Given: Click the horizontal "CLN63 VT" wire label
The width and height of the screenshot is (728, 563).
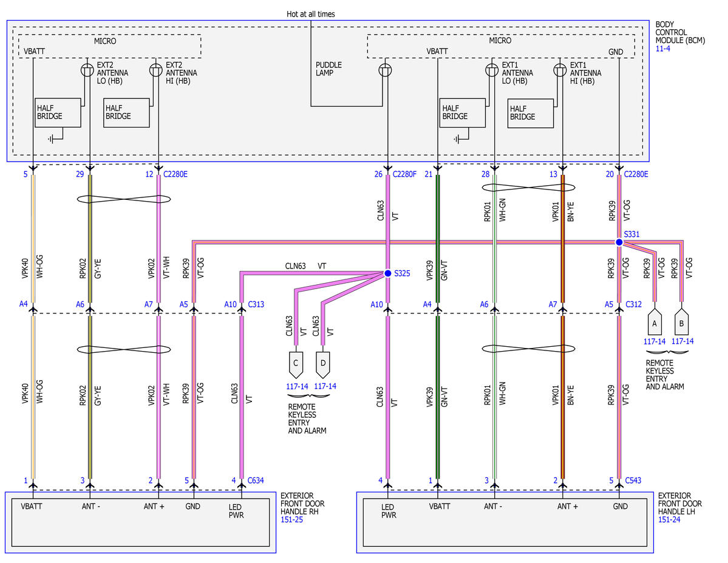Looking at the screenshot, I should [305, 266].
